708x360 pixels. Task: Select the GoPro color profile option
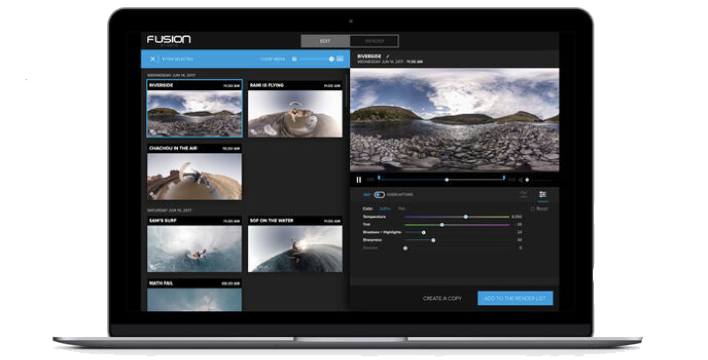(x=385, y=209)
